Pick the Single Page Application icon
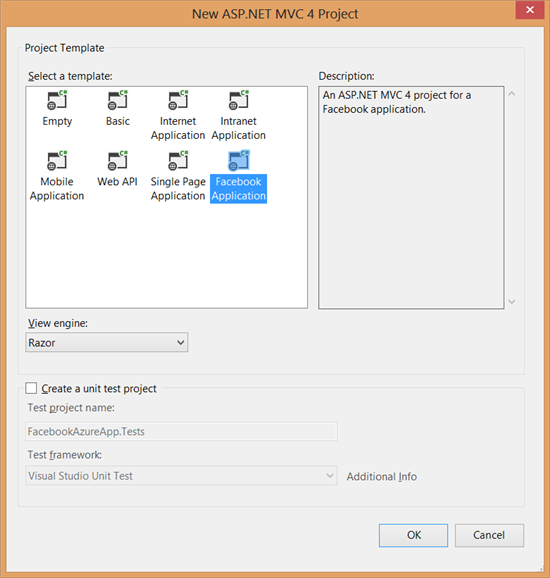 point(178,160)
